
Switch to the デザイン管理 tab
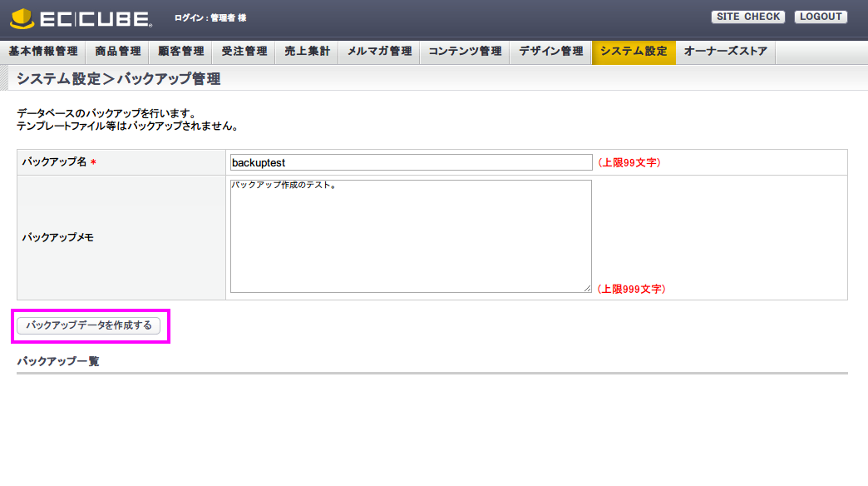pyautogui.click(x=551, y=52)
